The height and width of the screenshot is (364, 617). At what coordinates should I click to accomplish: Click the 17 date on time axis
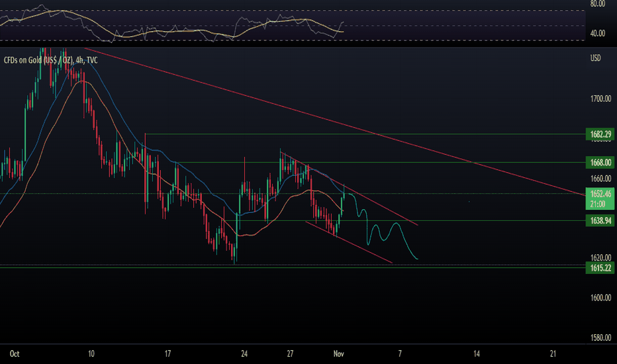pos(167,354)
